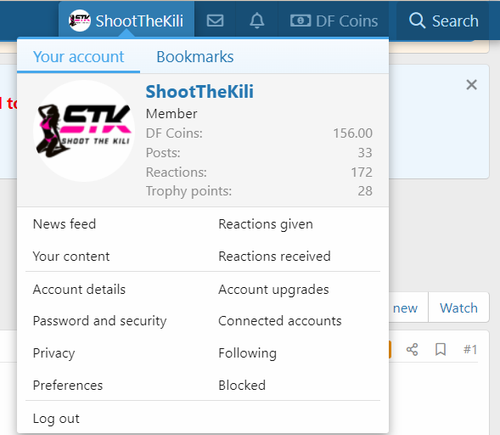
Task: Click the share icon on post #1
Action: tap(412, 349)
